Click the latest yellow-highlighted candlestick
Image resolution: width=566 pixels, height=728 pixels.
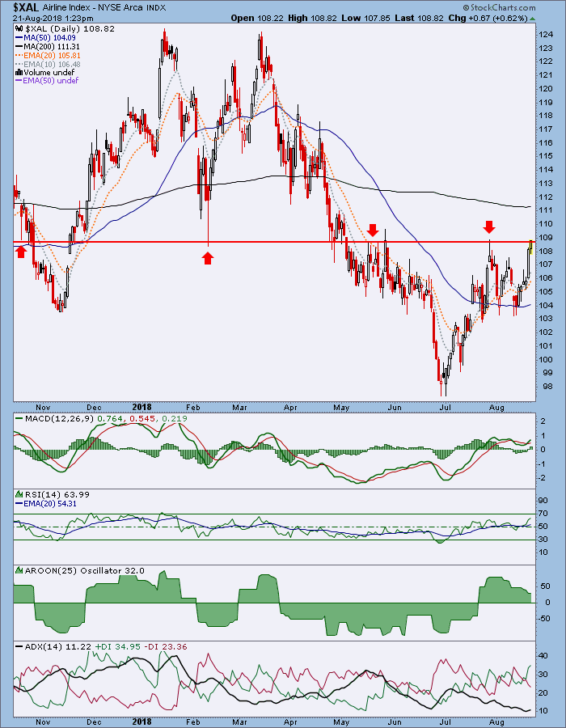tap(530, 248)
